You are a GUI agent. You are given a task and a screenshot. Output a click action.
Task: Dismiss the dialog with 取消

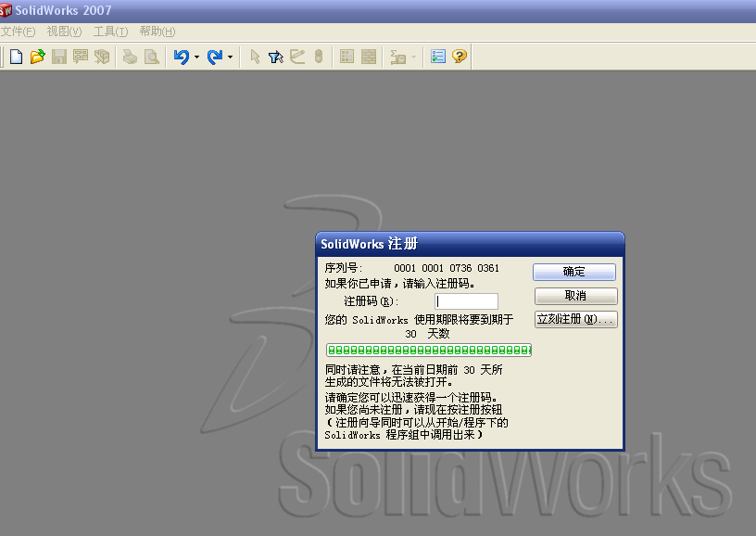pyautogui.click(x=575, y=296)
